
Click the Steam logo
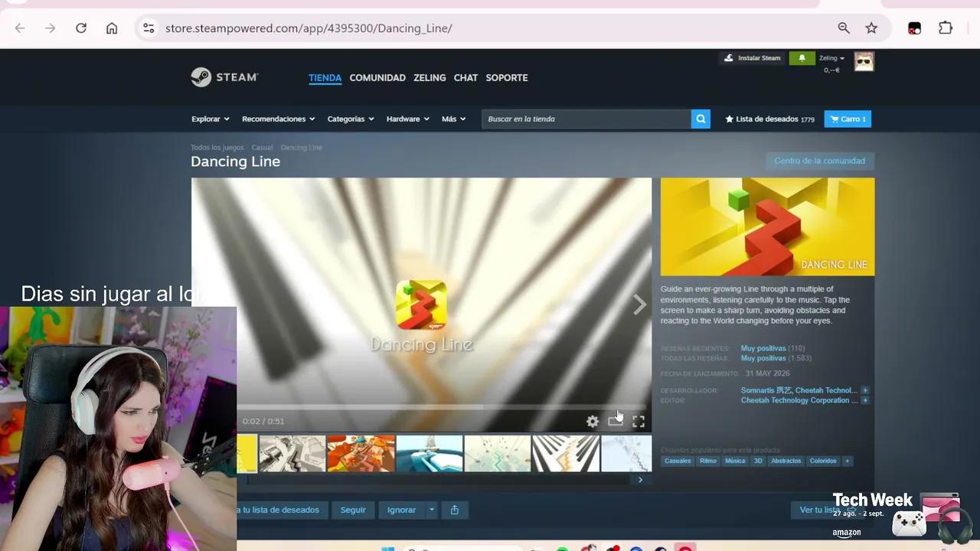coord(224,77)
